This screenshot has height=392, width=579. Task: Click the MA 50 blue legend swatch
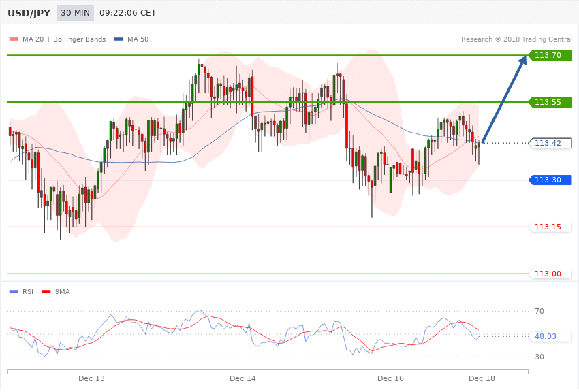(x=119, y=39)
